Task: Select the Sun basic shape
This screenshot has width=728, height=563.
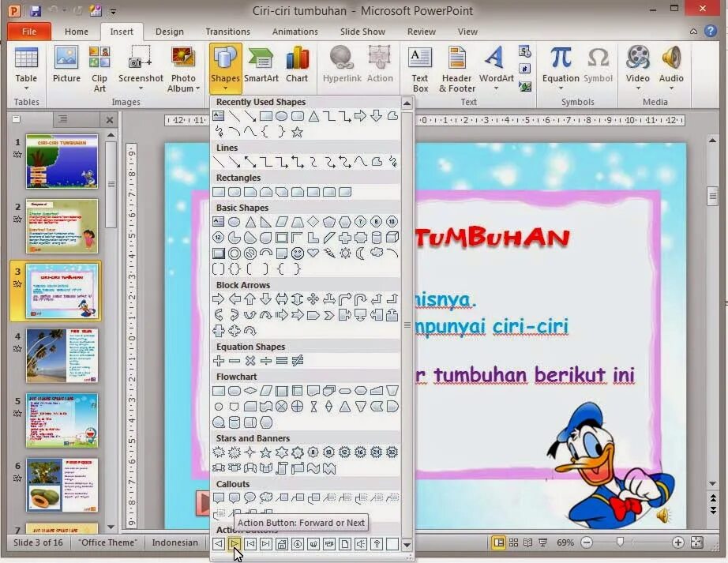Action: tap(345, 253)
